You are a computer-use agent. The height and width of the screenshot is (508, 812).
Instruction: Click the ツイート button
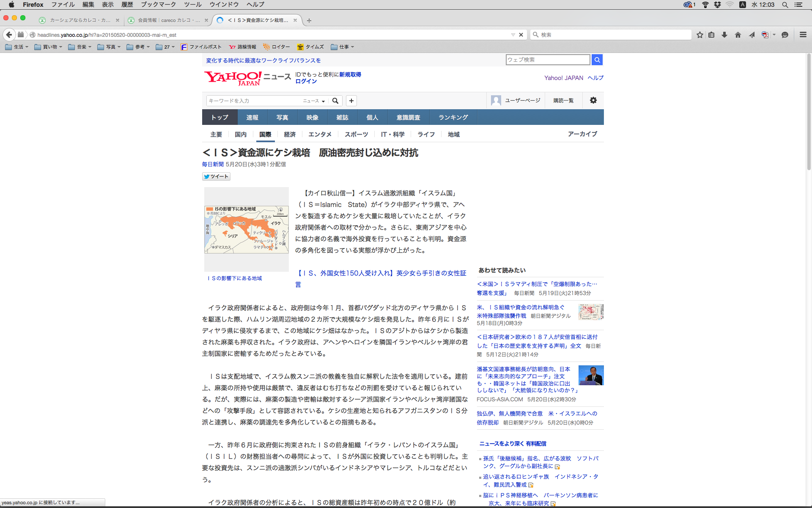pos(216,177)
